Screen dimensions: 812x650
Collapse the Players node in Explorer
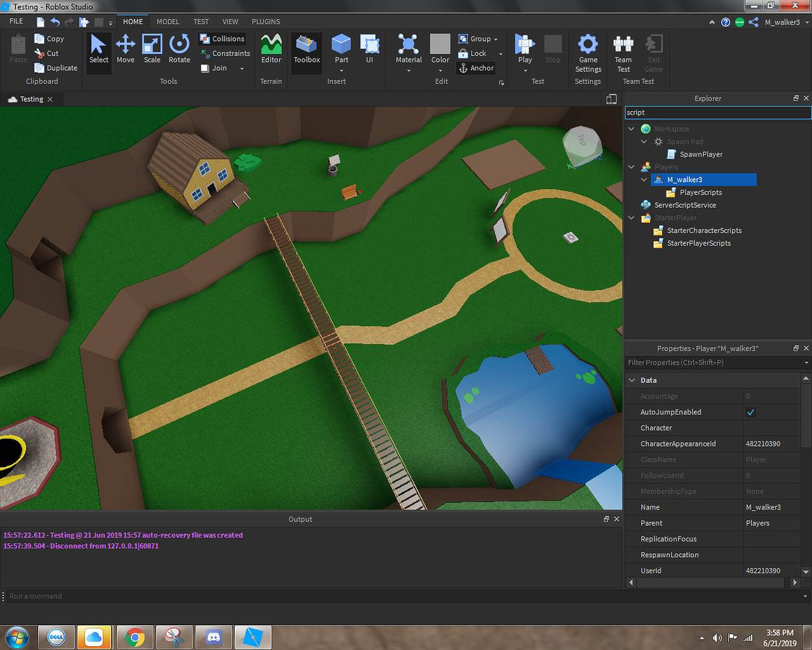631,166
